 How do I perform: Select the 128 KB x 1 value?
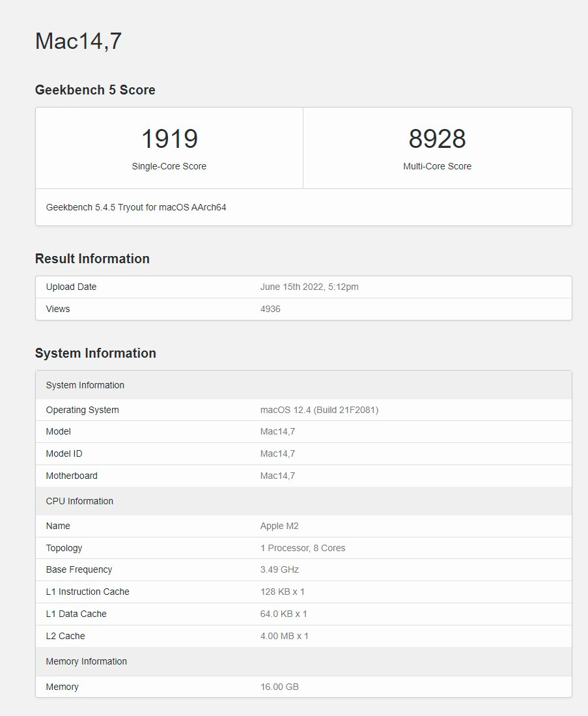point(282,592)
